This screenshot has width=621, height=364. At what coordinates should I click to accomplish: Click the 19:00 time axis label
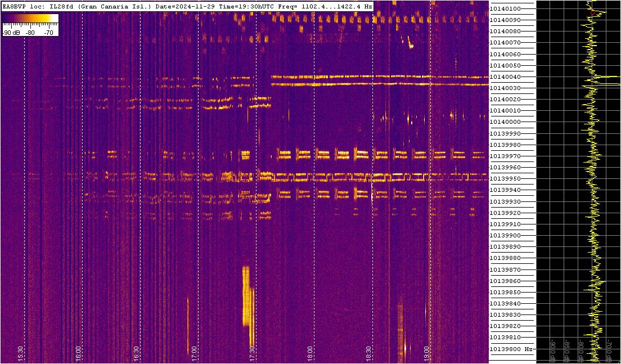[426, 353]
